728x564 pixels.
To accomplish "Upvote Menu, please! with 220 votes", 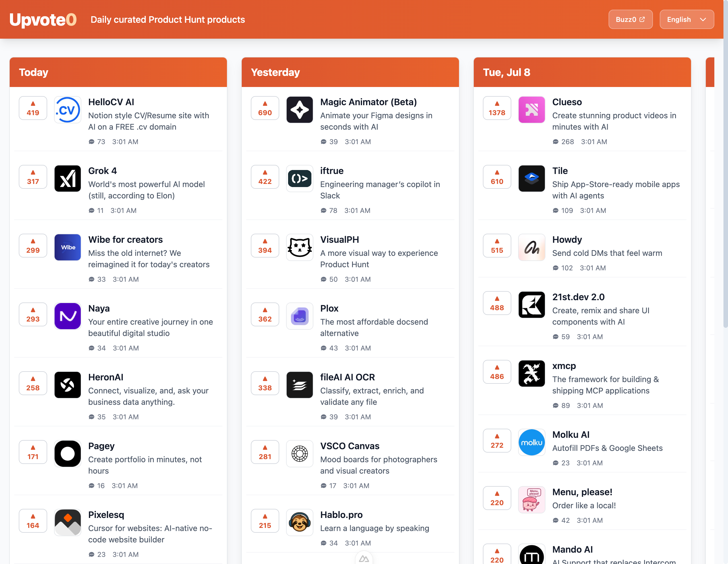I will coord(497,498).
